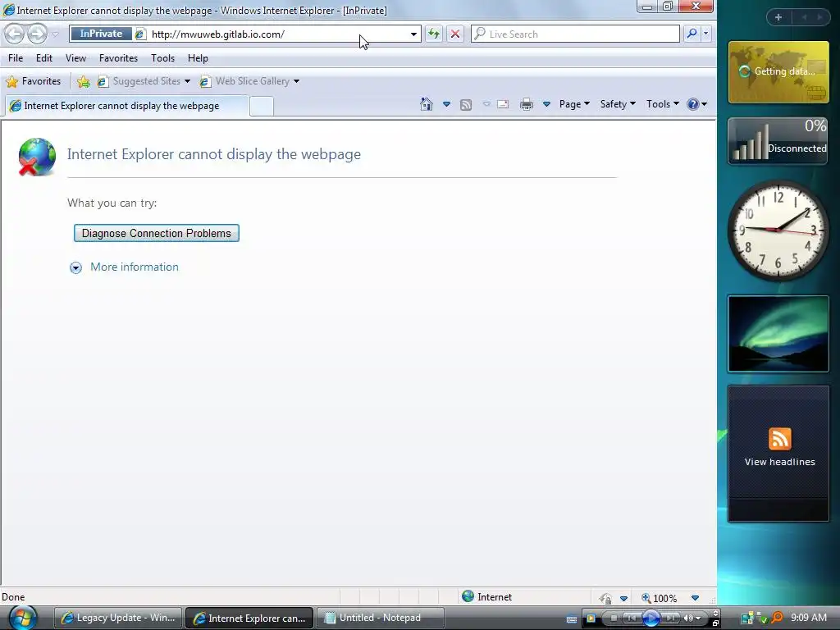Open the Safety command bar menu
Screen dimensions: 840x630
(x=618, y=104)
